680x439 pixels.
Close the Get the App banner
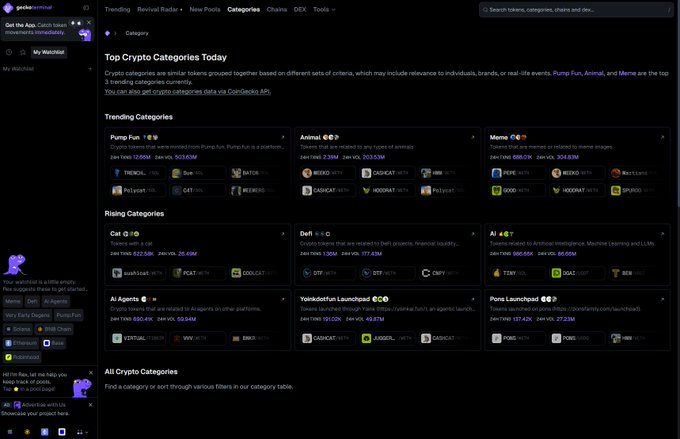pyautogui.click(x=89, y=22)
